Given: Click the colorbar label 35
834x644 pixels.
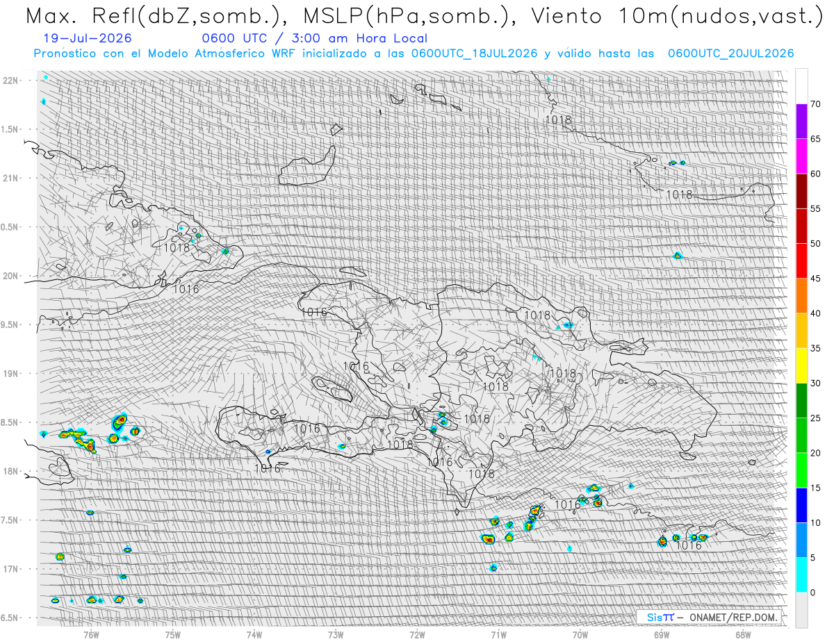Looking at the screenshot, I should pyautogui.click(x=816, y=348).
